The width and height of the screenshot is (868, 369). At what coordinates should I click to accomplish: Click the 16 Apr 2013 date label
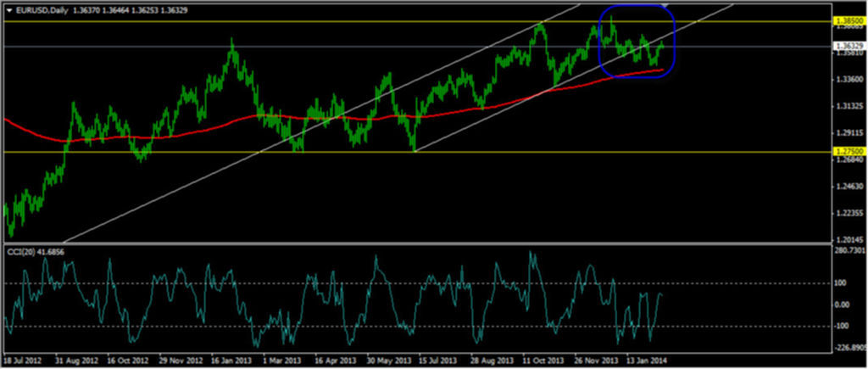click(335, 361)
